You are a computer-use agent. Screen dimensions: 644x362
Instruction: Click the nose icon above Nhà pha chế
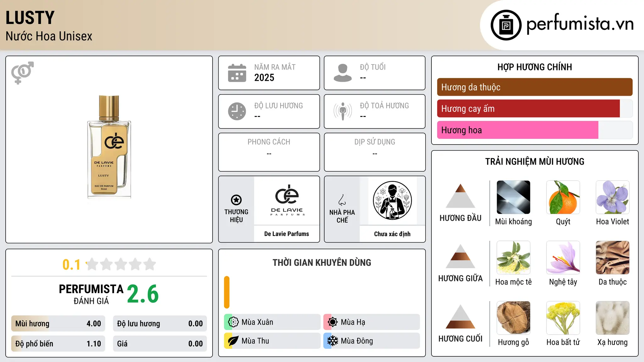[342, 200]
